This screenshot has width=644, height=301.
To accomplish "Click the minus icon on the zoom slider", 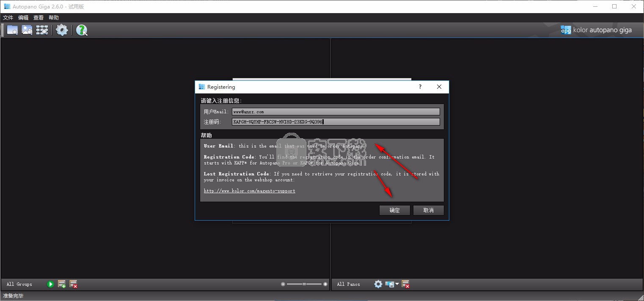I will (283, 284).
